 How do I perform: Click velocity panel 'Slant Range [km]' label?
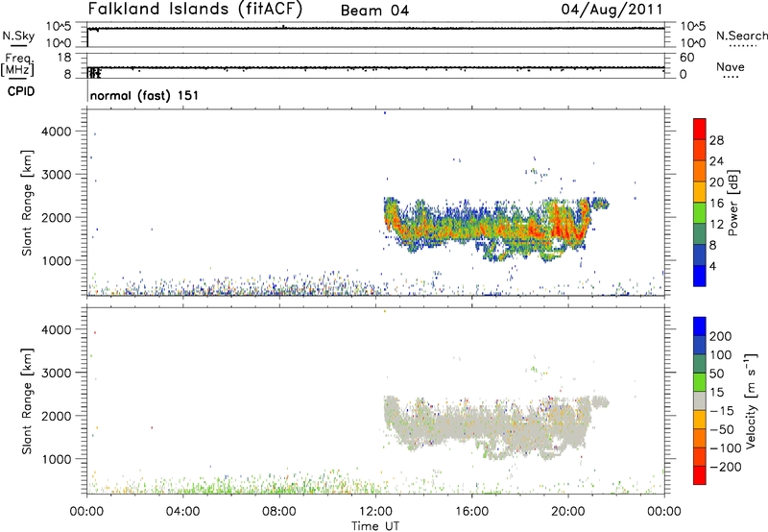pyautogui.click(x=27, y=400)
